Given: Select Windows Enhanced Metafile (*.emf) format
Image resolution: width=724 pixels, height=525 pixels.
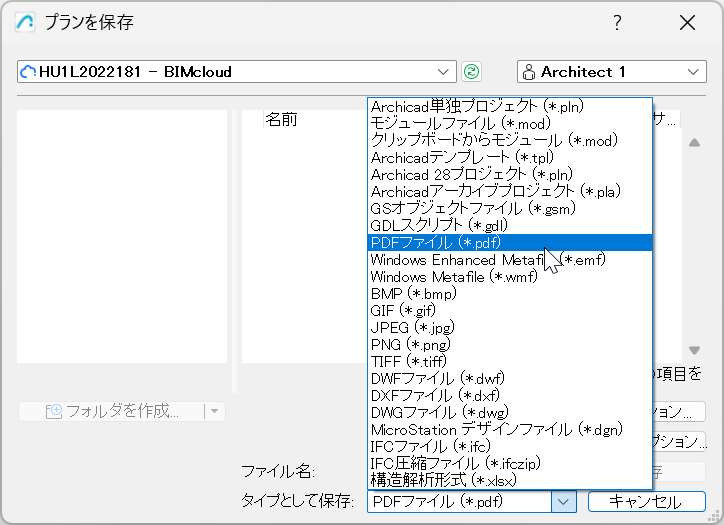Looking at the screenshot, I should point(510,259).
